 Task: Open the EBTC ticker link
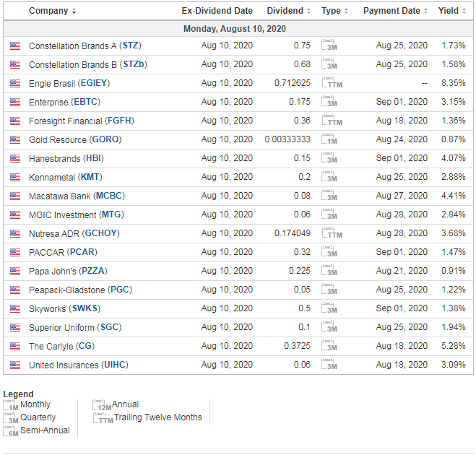pyautogui.click(x=86, y=102)
